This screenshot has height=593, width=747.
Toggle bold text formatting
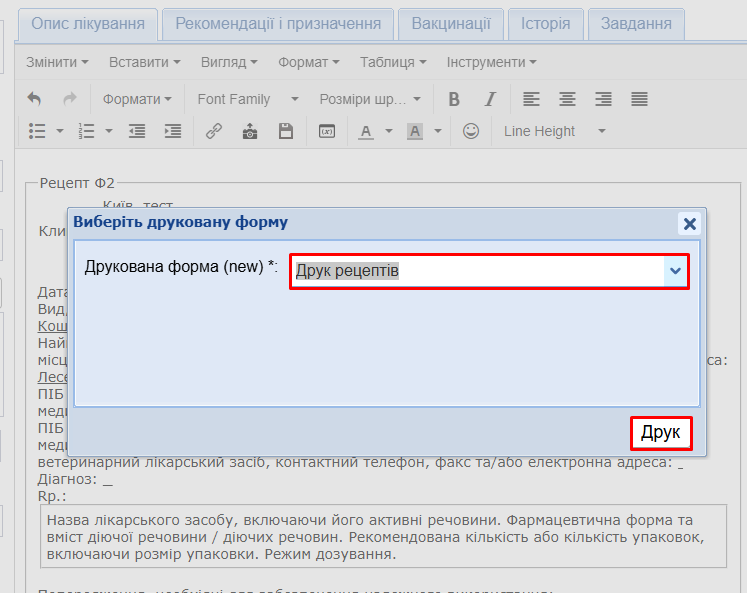click(x=454, y=99)
